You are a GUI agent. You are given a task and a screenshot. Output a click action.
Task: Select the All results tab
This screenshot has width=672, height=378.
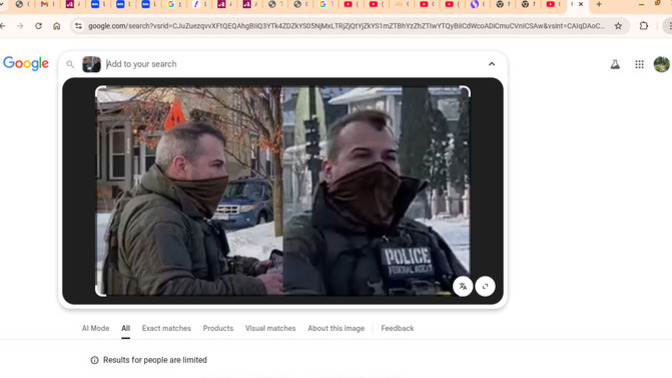(126, 328)
